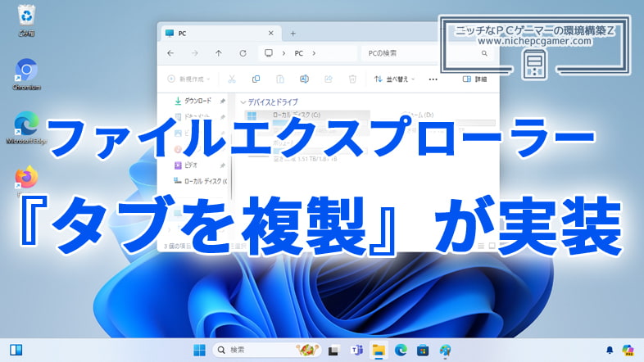The image size is (644, 362).
Task: Open Task View on the taskbar
Action: click(x=333, y=350)
